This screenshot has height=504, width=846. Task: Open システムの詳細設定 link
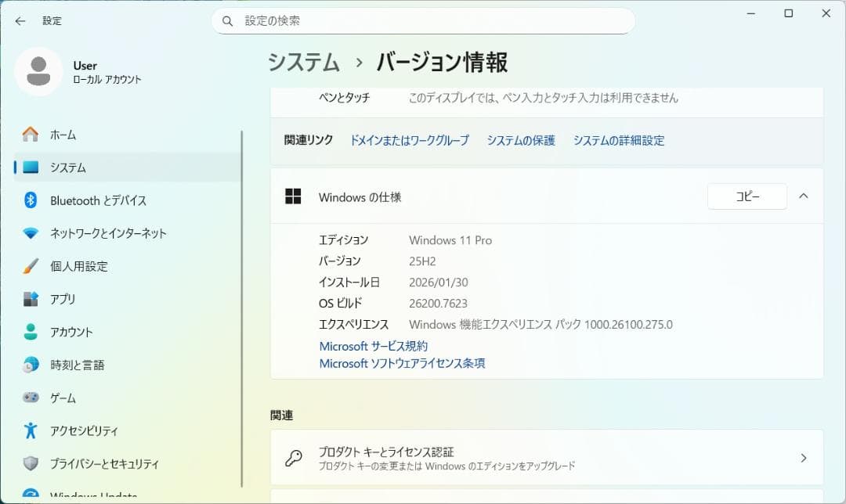tap(619, 140)
